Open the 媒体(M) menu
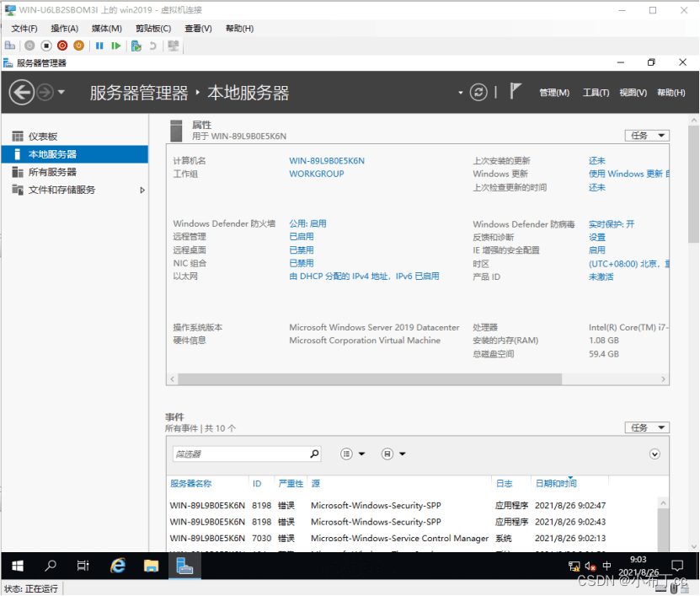Screen dimensions: 700x596 pos(107,29)
